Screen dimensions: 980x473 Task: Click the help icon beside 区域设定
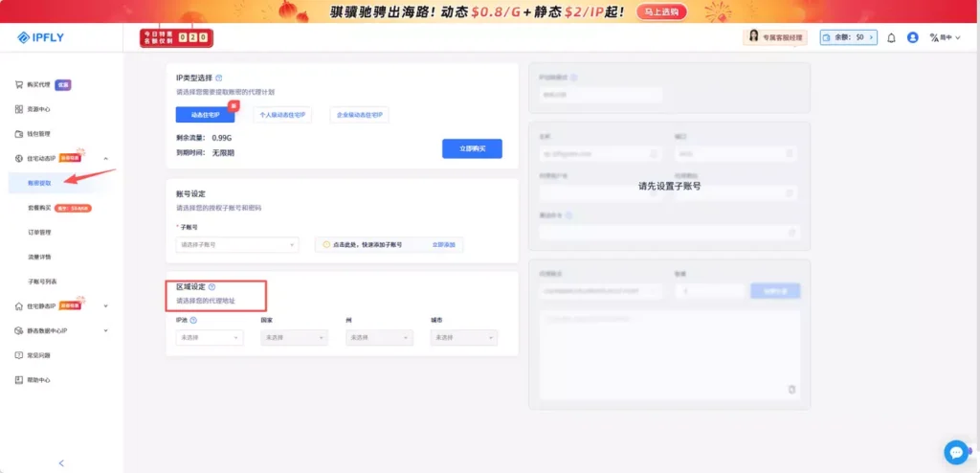point(212,286)
